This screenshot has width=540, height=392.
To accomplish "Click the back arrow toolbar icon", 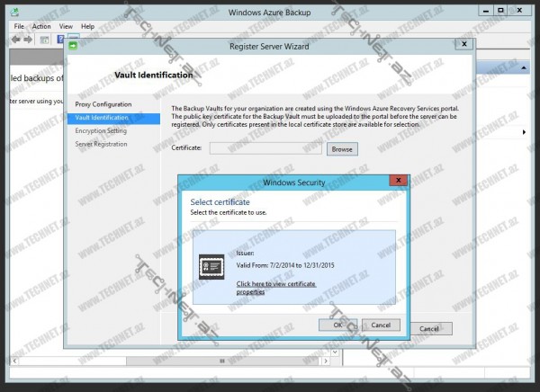I will click(16, 40).
